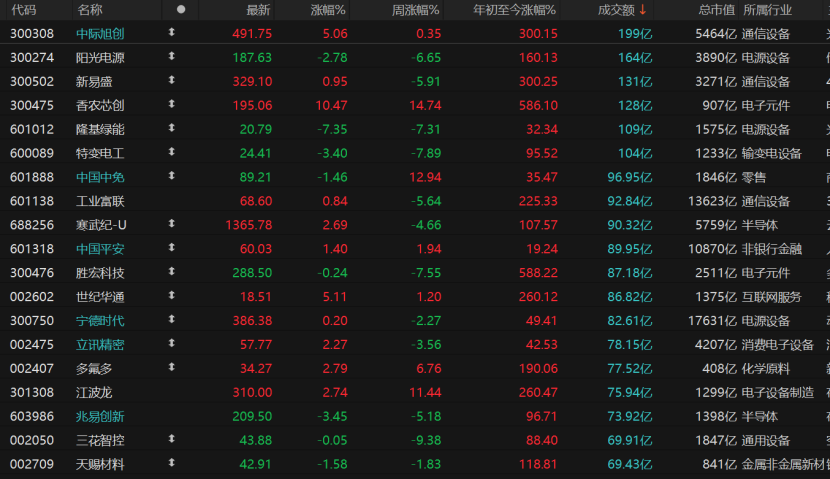
Task: Click the up-down marker icon in 新易盛 row
Action: [x=172, y=80]
